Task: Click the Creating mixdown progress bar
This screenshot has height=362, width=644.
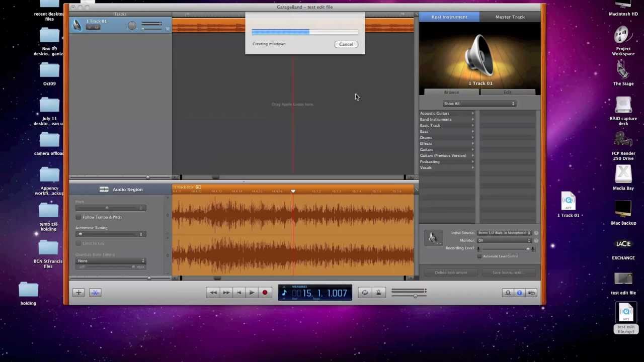Action: coord(305,32)
